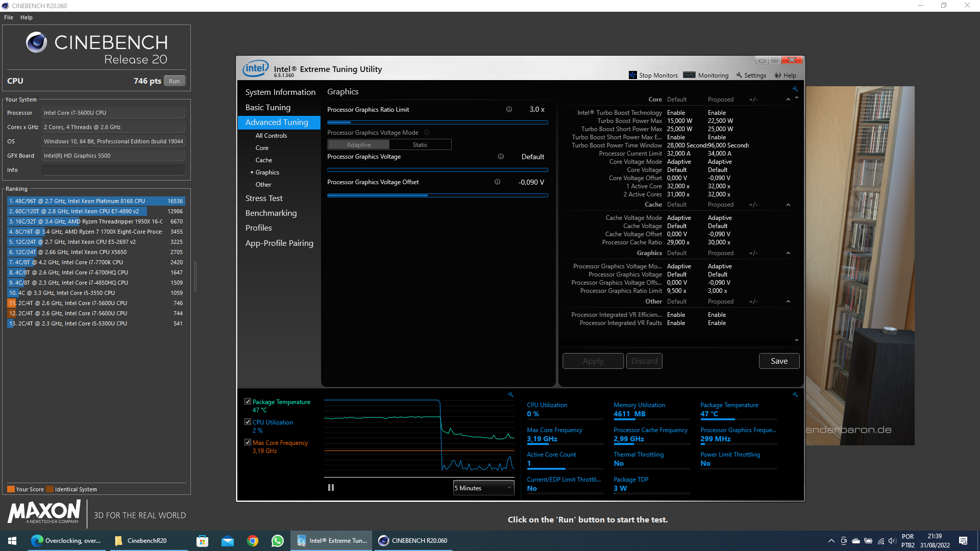980x551 pixels.
Task: Select Static graphics voltage mode
Action: [420, 145]
